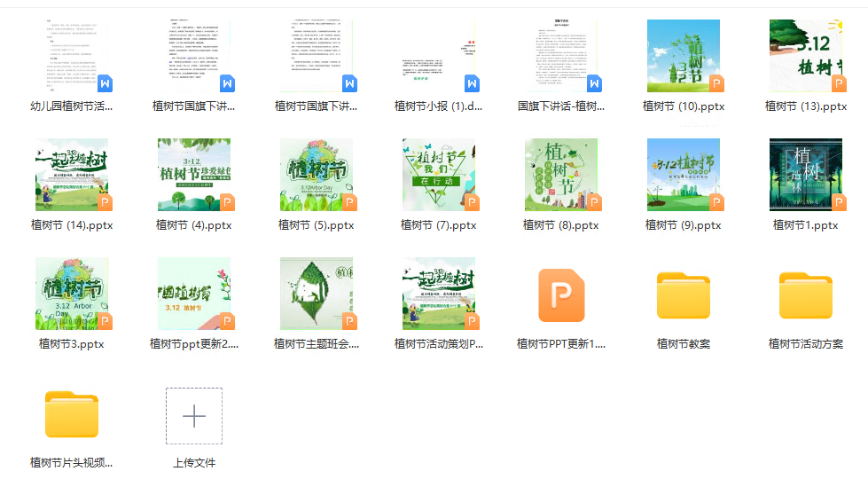Screen dimensions: 868x479
Task: Choose the 植树节 (8).pptx file
Action: (x=560, y=175)
